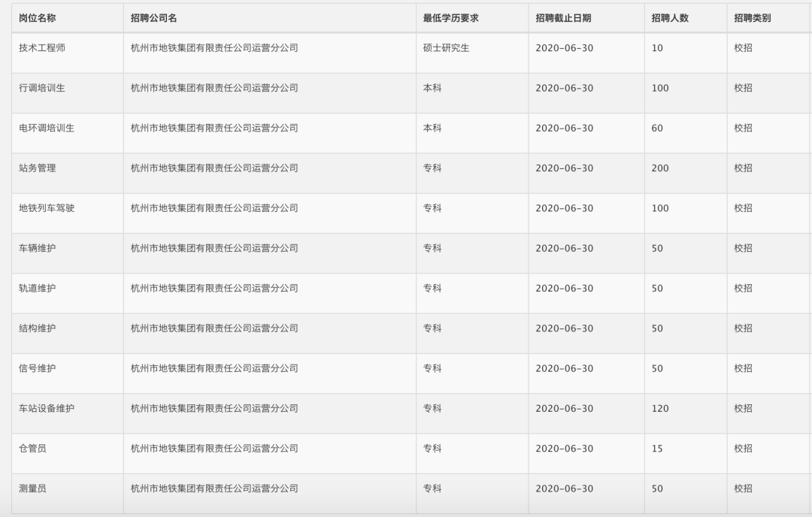812x517 pixels.
Task: Click deadline 2020-06-30 in 结构维护 row
Action: (x=565, y=328)
